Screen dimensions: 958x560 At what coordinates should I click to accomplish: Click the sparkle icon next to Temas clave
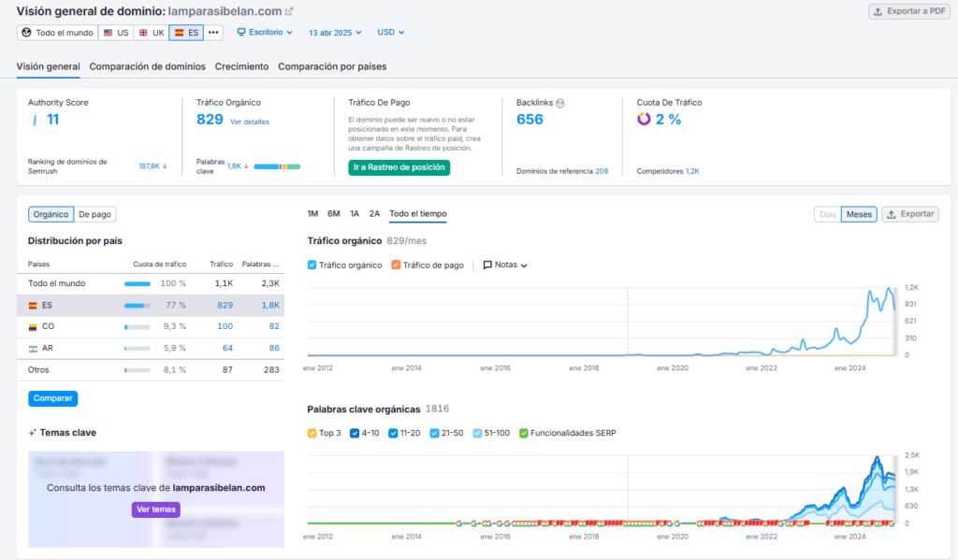[x=33, y=433]
